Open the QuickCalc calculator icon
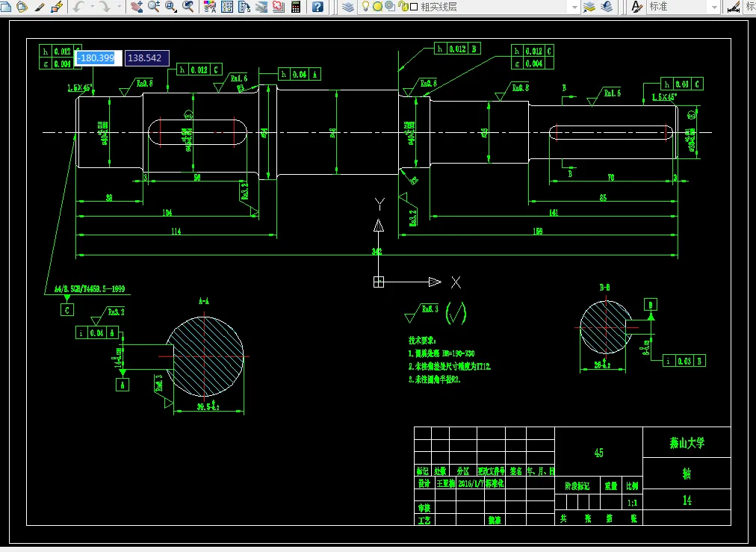Image resolution: width=756 pixels, height=552 pixels. pos(296,7)
